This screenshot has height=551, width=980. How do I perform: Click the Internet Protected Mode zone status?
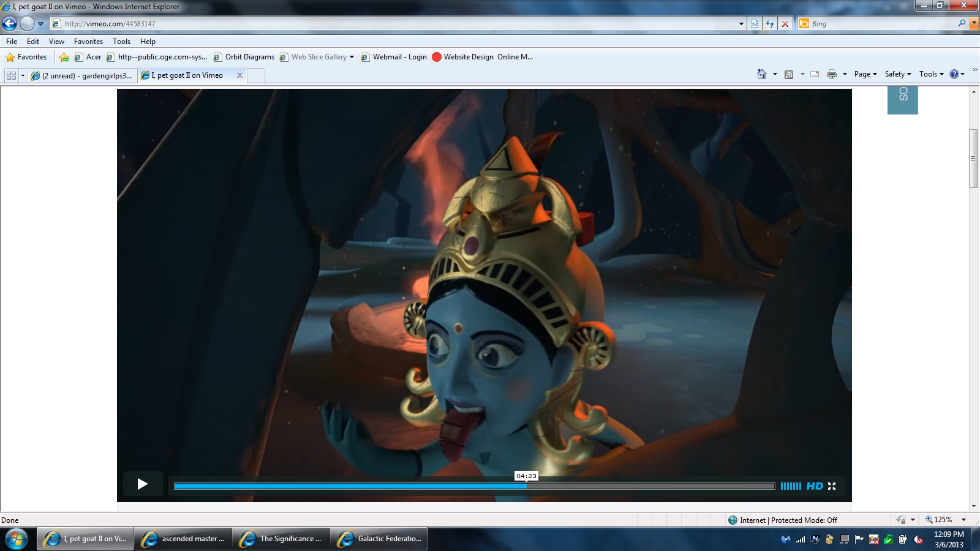(x=782, y=520)
